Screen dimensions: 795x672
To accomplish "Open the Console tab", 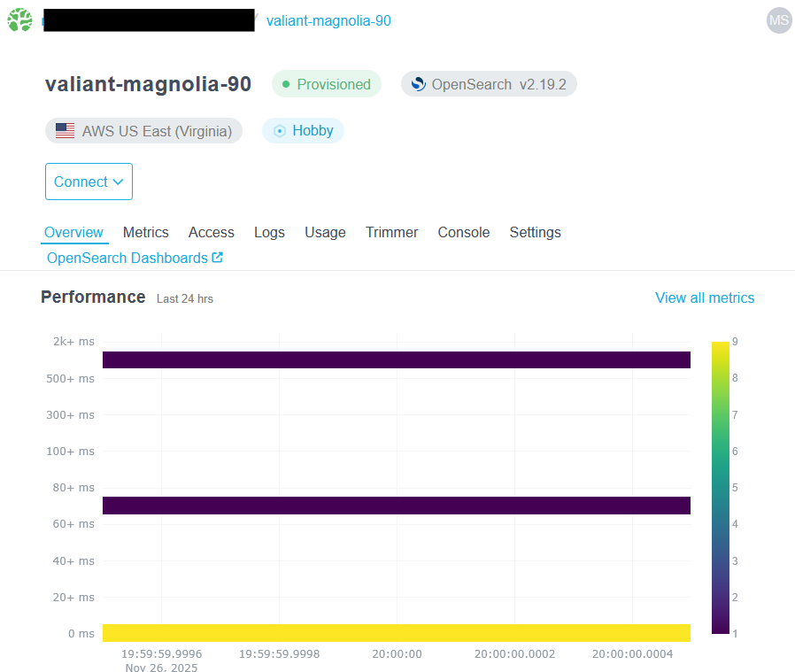I will point(463,232).
